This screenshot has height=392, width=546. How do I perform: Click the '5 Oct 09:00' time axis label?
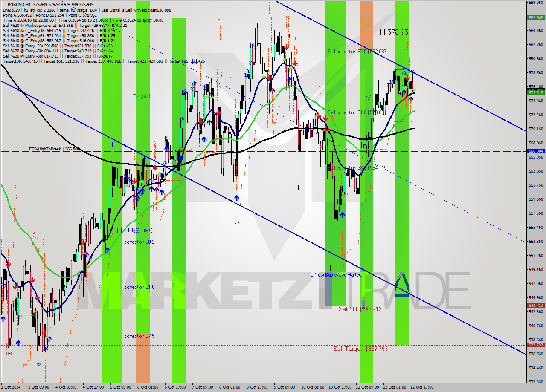point(121,387)
